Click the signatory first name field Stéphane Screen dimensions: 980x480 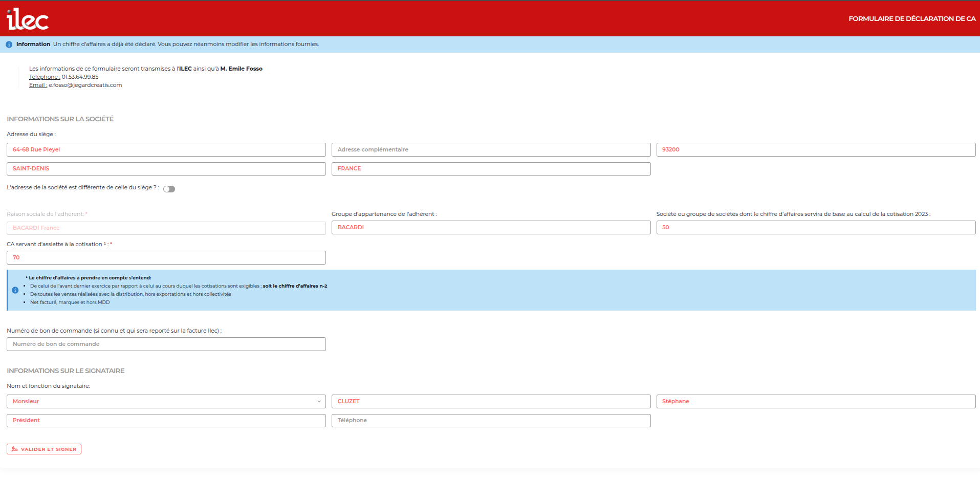point(816,402)
